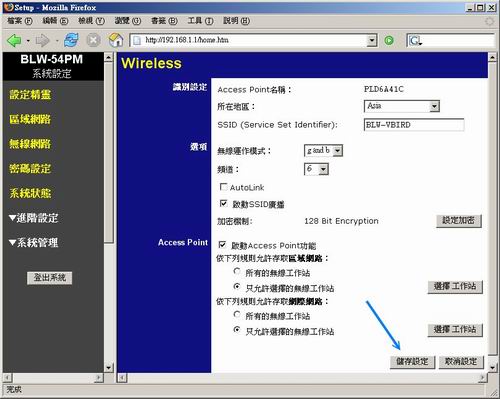Click the Firefox throbber icon in the menu bar

pyautogui.click(x=489, y=21)
